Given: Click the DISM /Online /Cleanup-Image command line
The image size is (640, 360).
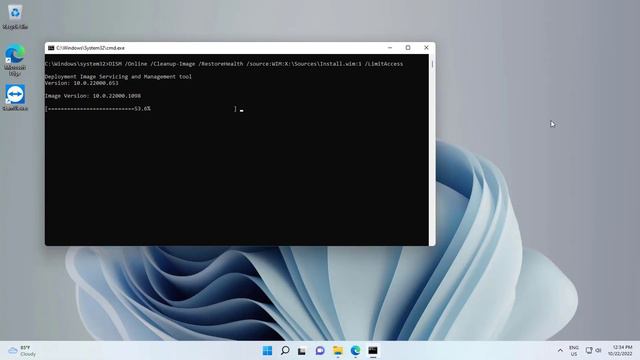Looking at the screenshot, I should (x=224, y=64).
